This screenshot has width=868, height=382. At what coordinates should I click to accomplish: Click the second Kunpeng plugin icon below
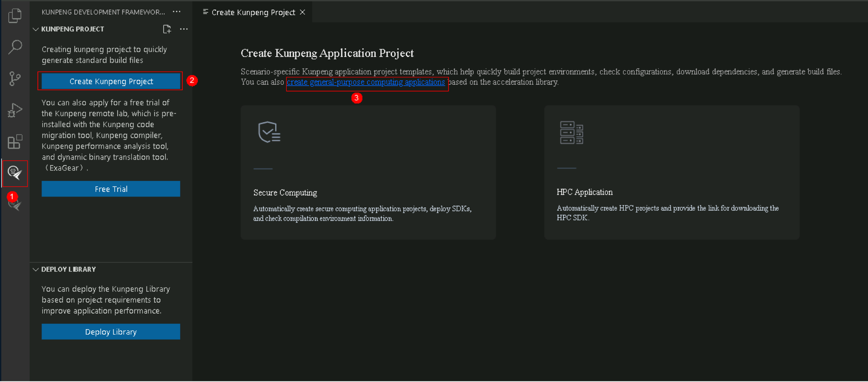15,205
